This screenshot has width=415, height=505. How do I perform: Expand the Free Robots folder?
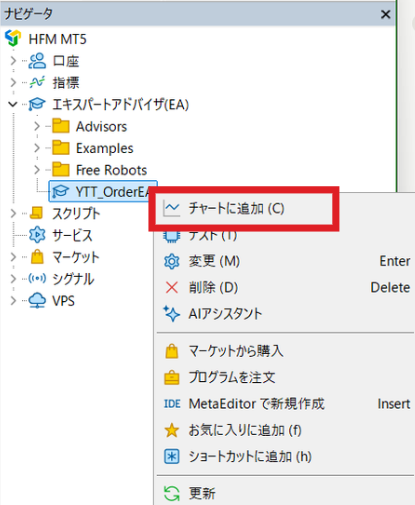click(37, 170)
